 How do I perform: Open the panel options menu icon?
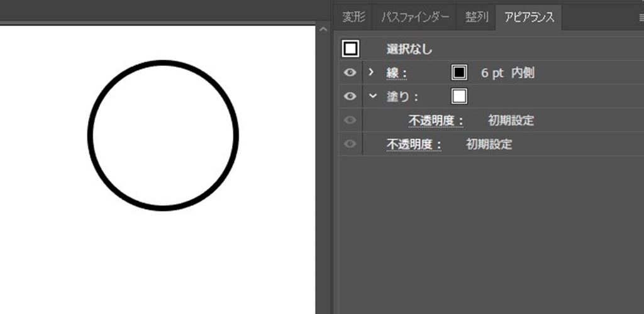[641, 18]
